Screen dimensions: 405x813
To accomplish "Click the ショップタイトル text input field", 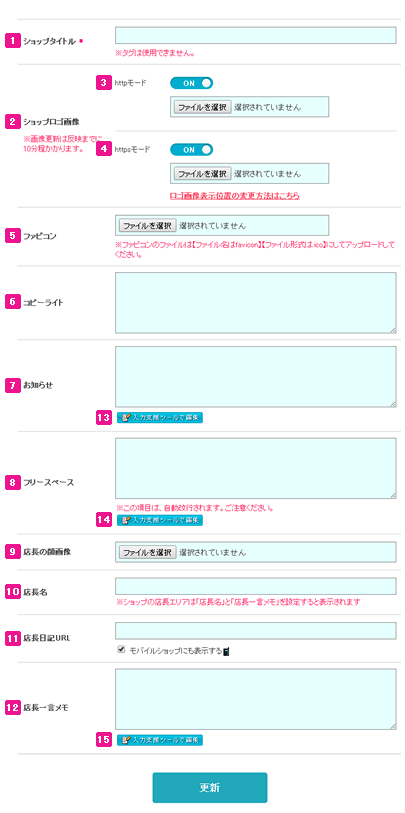I will 256,36.
